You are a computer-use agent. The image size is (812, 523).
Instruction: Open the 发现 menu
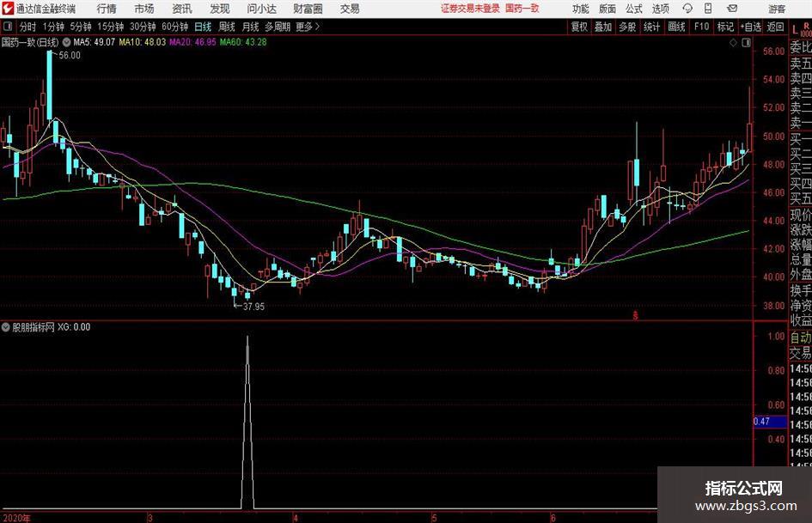tap(220, 9)
